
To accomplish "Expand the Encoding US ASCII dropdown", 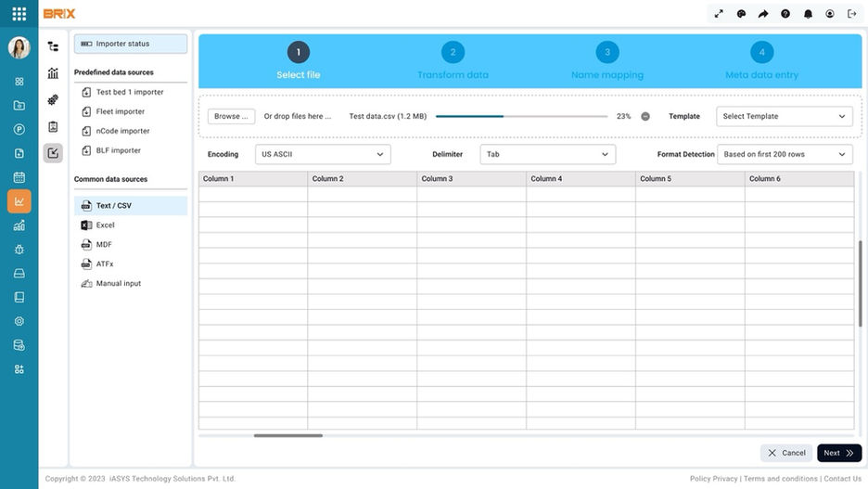I will [323, 155].
